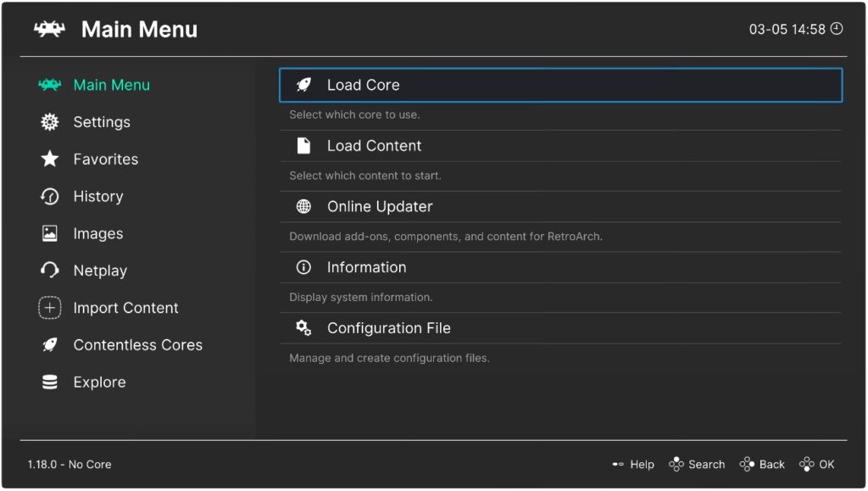Click the Online Updater globe icon
Screen dimensions: 868x491
coord(303,206)
